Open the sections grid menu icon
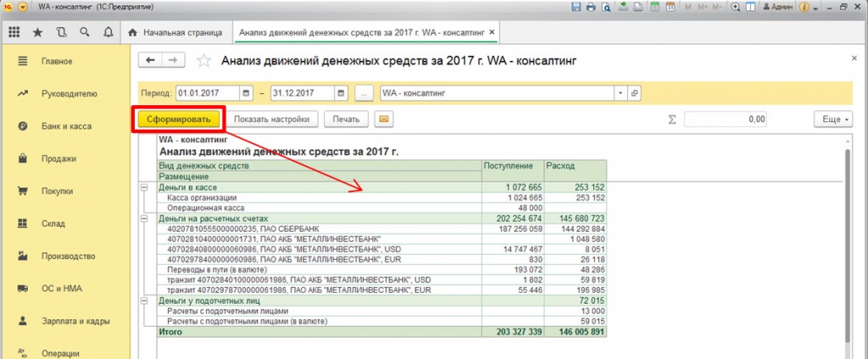 click(x=14, y=32)
